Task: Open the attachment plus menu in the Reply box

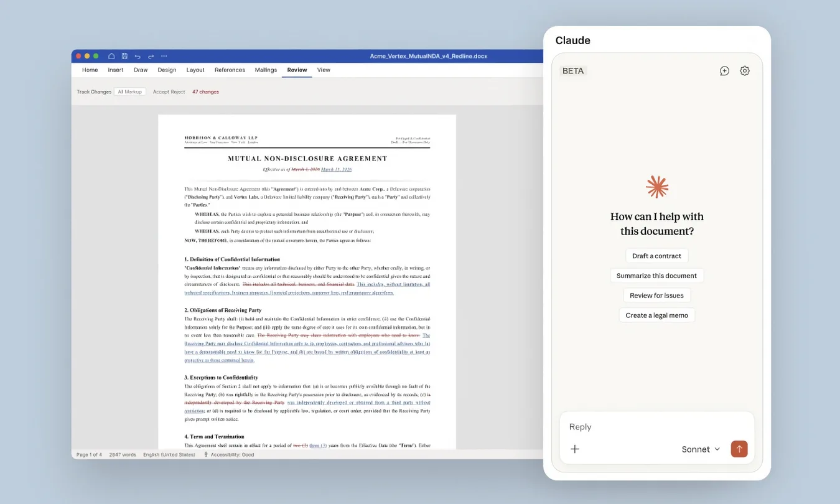Action: (x=575, y=449)
